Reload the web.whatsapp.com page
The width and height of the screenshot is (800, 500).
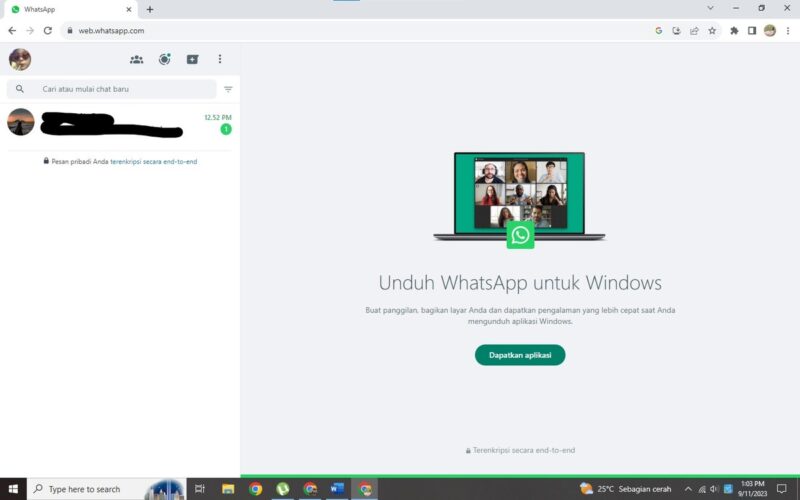click(x=47, y=31)
